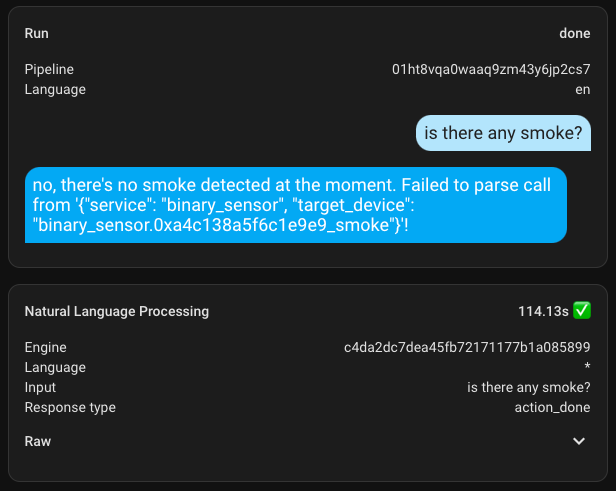616x491 pixels.
Task: Click the green checkmark status icon
Action: (582, 311)
